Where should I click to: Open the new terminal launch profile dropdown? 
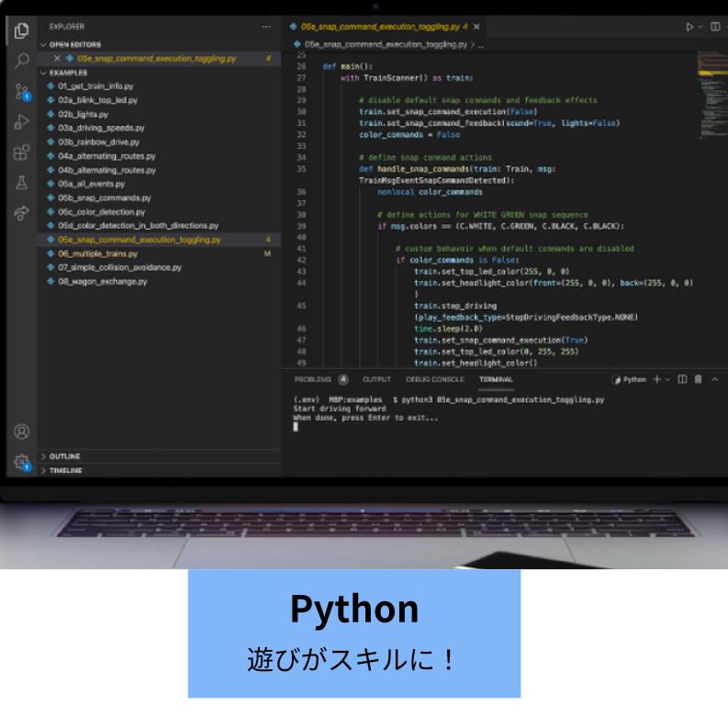(667, 379)
